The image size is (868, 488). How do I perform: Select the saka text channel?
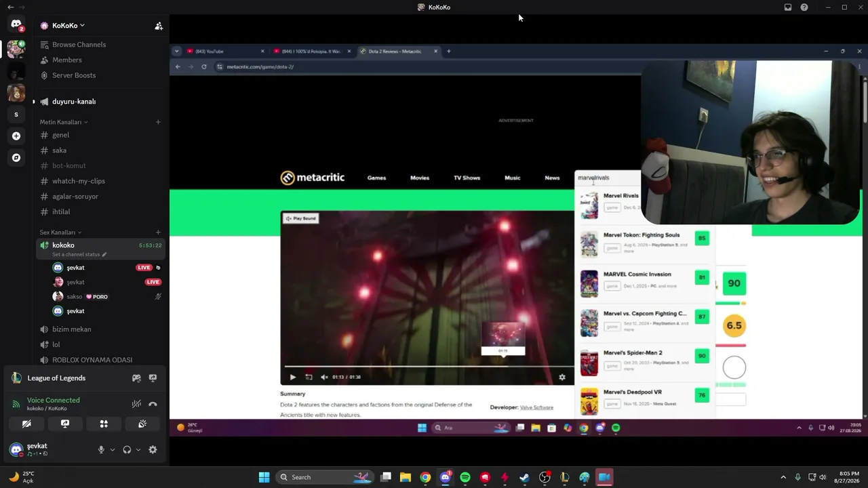tap(100, 150)
